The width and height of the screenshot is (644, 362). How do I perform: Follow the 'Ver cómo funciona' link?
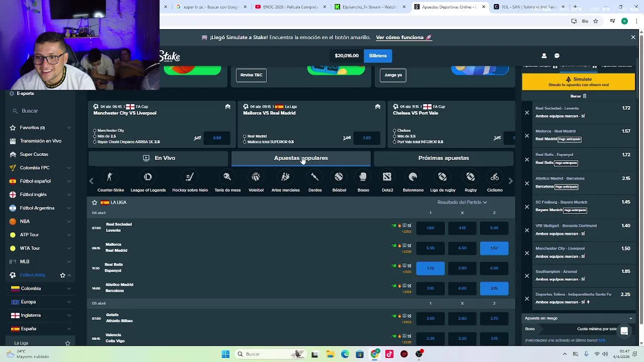point(404,37)
